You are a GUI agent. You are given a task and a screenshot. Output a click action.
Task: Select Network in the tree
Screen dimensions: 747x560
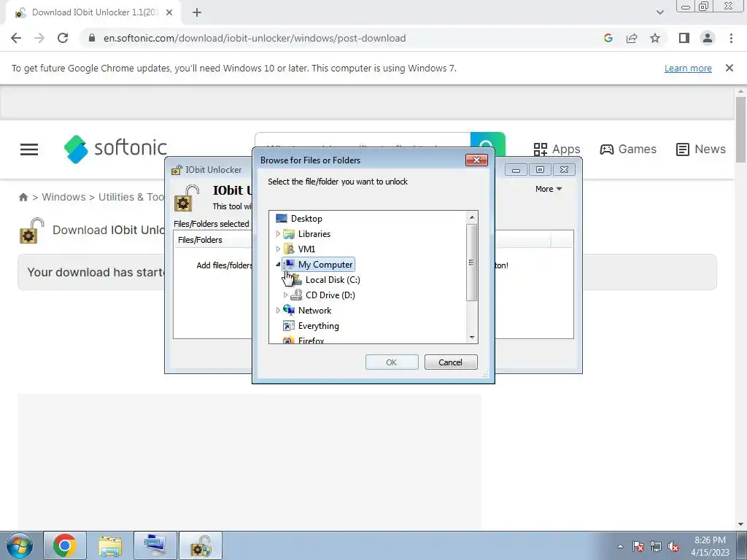click(314, 311)
